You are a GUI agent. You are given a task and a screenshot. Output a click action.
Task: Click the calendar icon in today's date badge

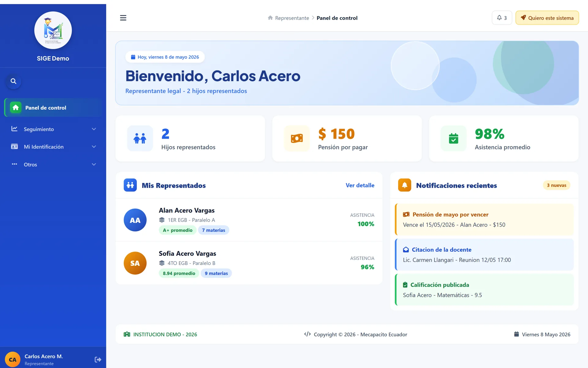click(133, 57)
